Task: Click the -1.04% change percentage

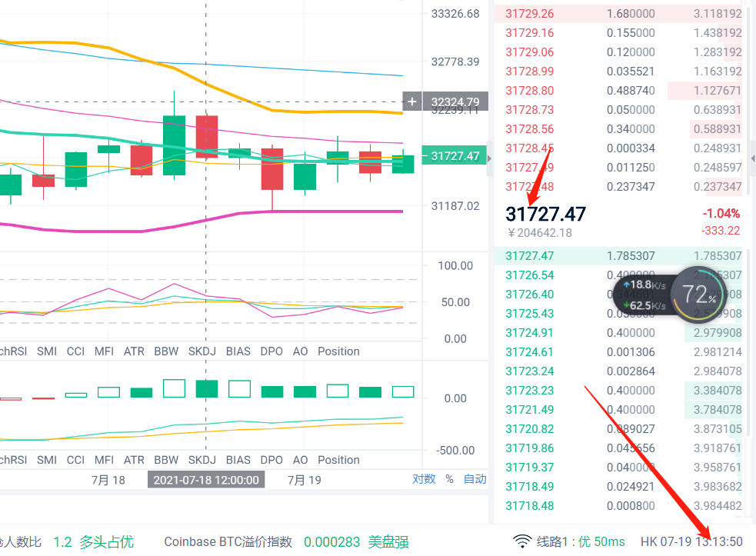Action: point(721,213)
